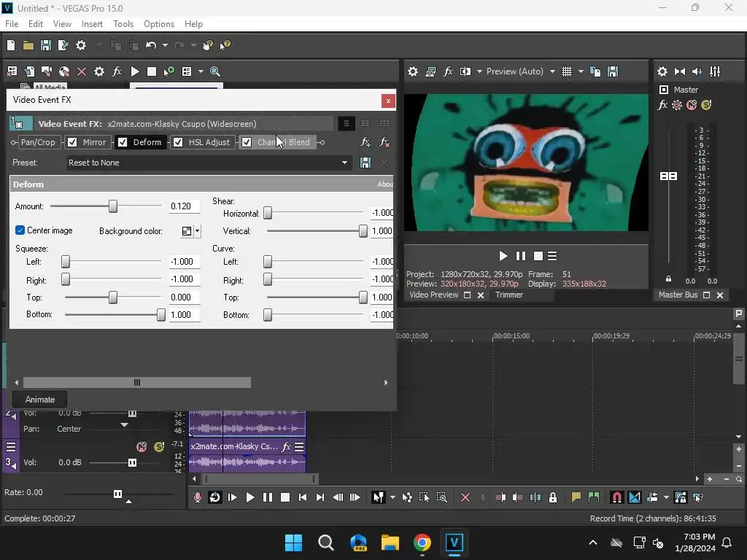Click track 3 volume slider

click(133, 462)
